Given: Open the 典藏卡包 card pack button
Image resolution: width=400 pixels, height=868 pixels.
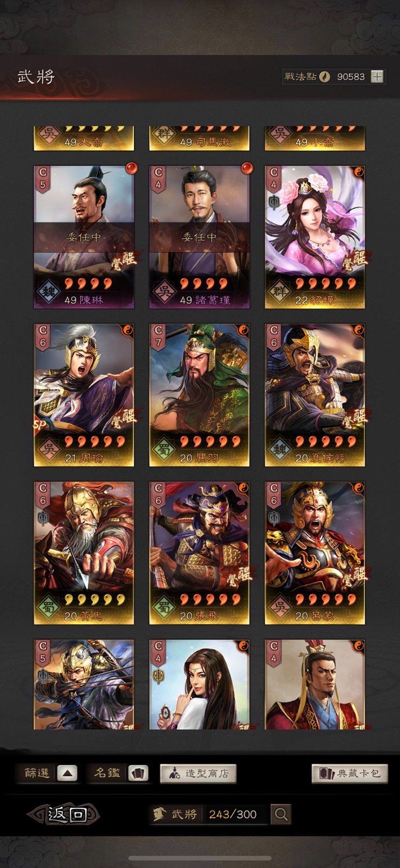Looking at the screenshot, I should 350,774.
